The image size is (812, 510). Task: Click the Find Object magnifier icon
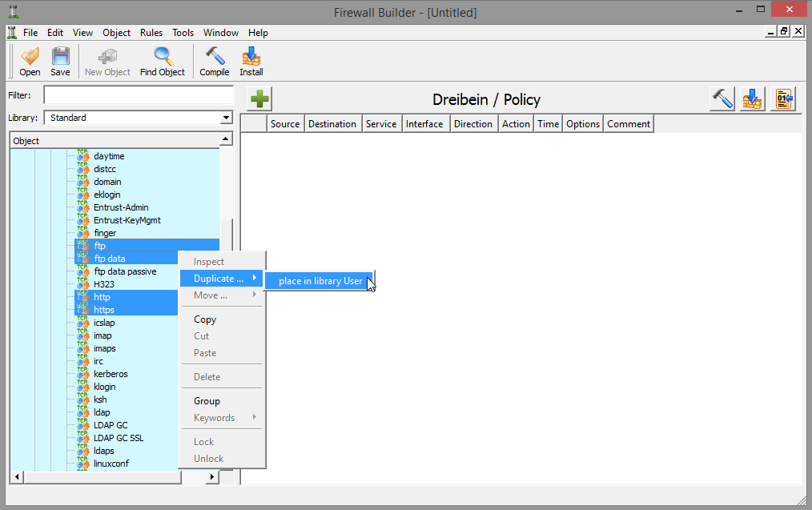click(x=163, y=61)
